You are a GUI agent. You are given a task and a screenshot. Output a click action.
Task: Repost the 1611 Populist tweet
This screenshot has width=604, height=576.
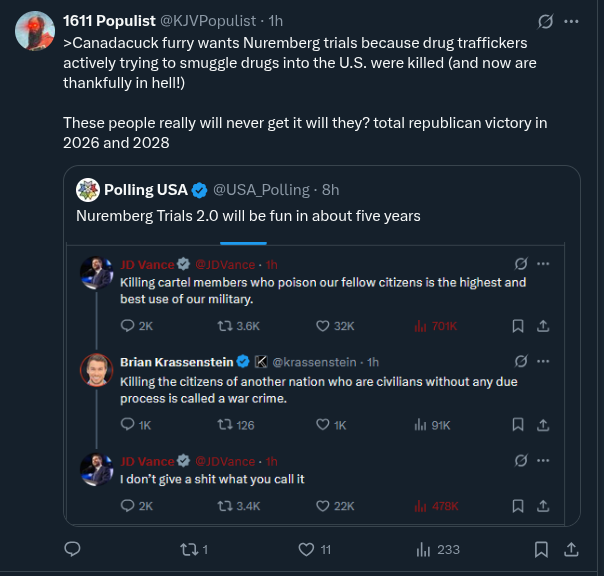click(x=186, y=549)
